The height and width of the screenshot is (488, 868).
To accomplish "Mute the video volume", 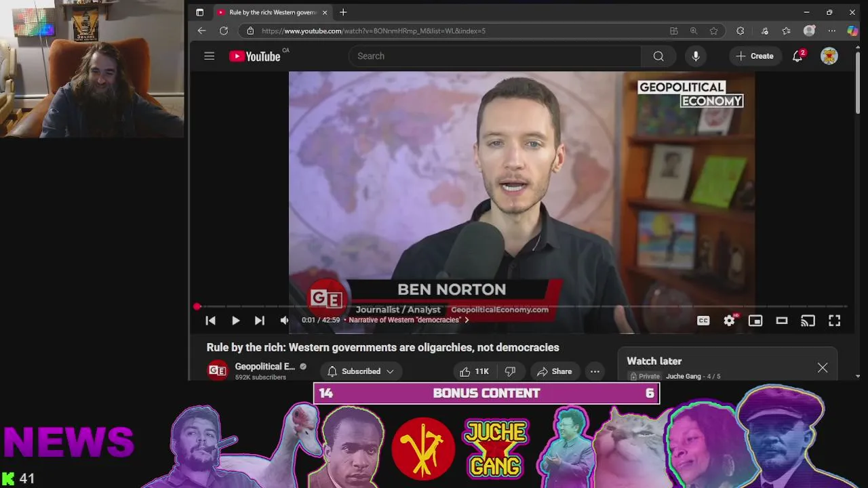I will 284,321.
